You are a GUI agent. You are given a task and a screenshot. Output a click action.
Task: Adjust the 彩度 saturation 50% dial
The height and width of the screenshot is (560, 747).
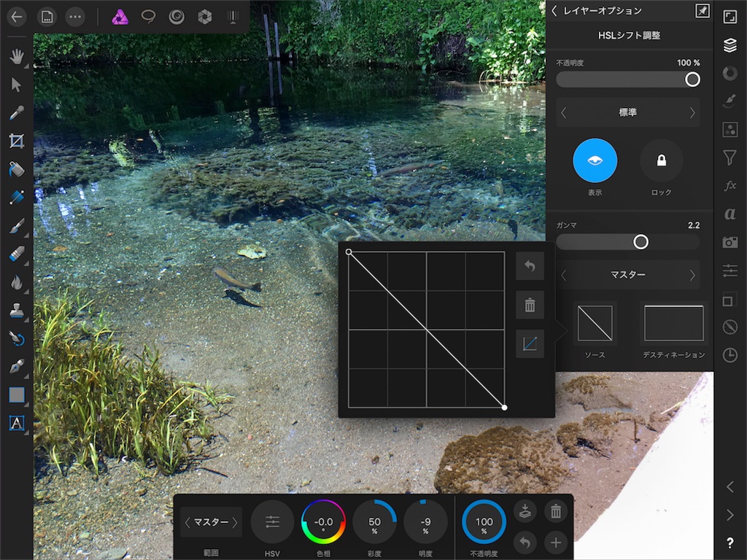pyautogui.click(x=374, y=522)
